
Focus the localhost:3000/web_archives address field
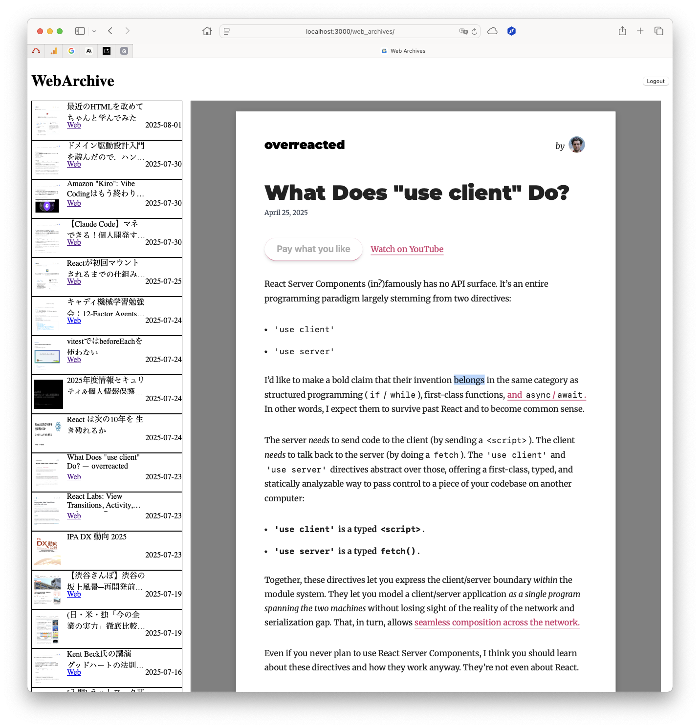click(x=350, y=31)
